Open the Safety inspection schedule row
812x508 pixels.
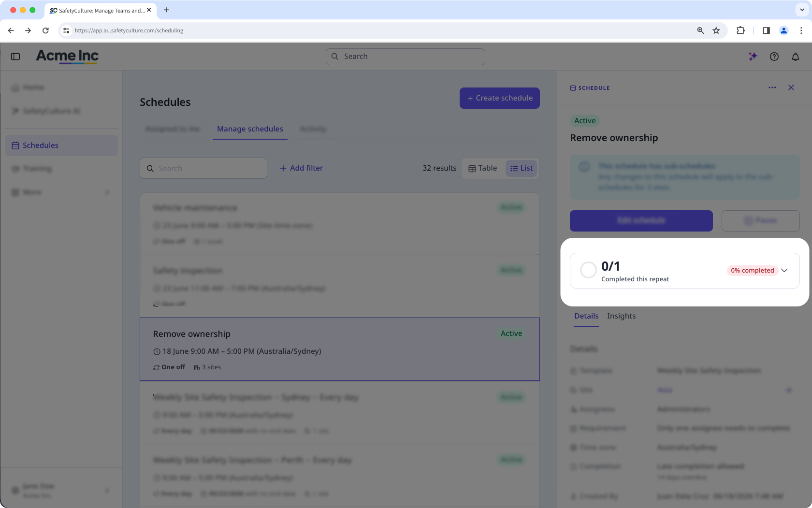pyautogui.click(x=340, y=286)
